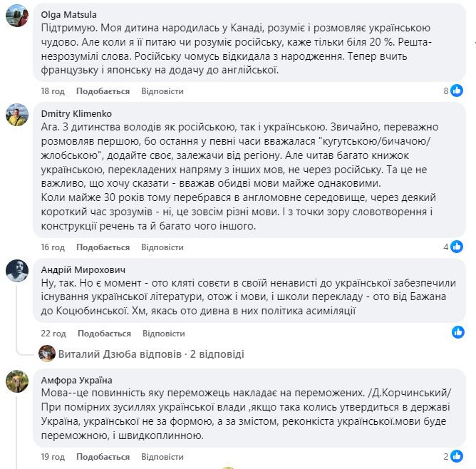Like Olga Matsula's comment via Подобається
Screen dimensions: 476x469
coord(103,91)
